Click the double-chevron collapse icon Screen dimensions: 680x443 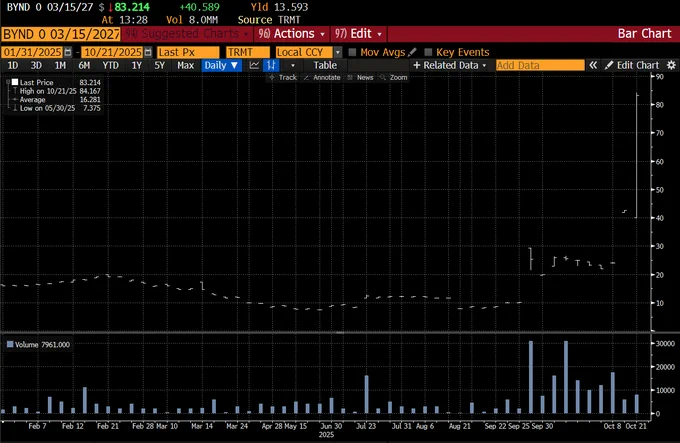point(592,65)
